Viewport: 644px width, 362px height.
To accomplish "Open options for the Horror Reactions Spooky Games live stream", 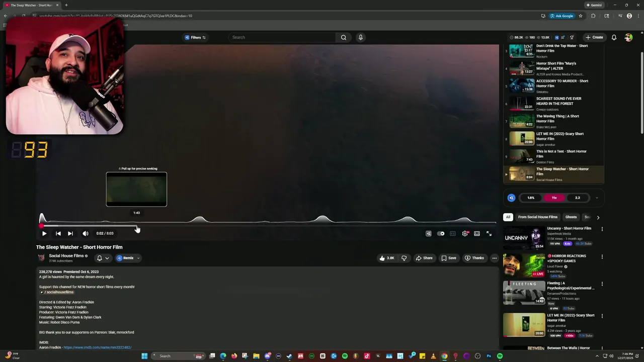I will [602, 256].
